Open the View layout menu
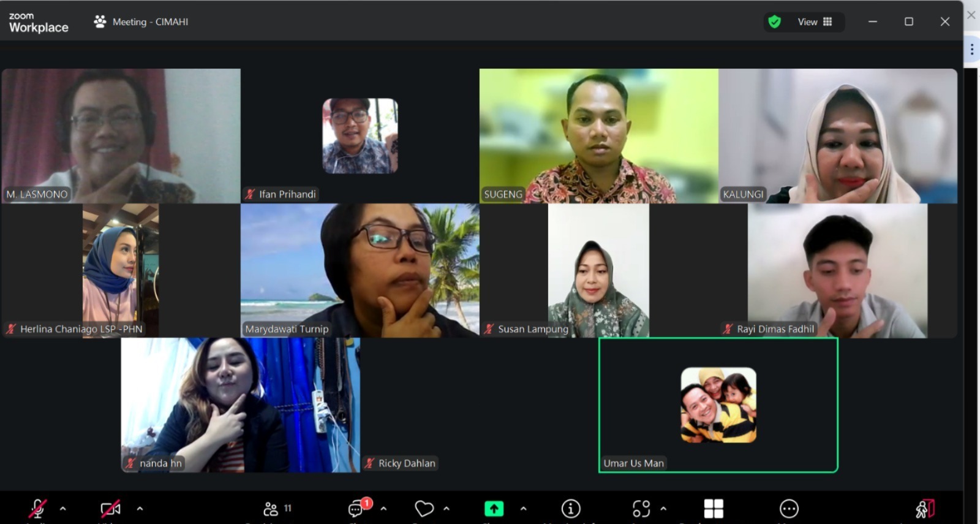Image resolution: width=980 pixels, height=524 pixels. (815, 22)
